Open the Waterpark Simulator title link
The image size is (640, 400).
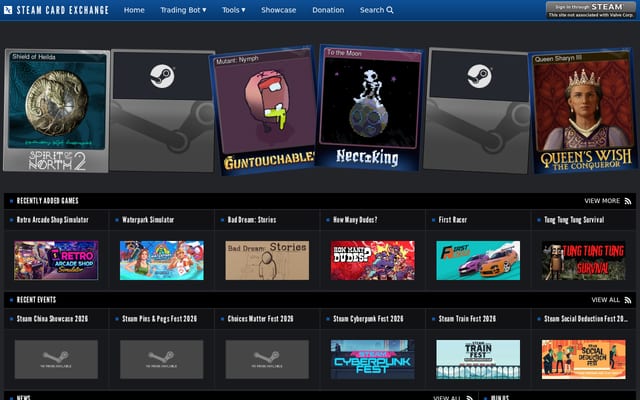pos(148,220)
